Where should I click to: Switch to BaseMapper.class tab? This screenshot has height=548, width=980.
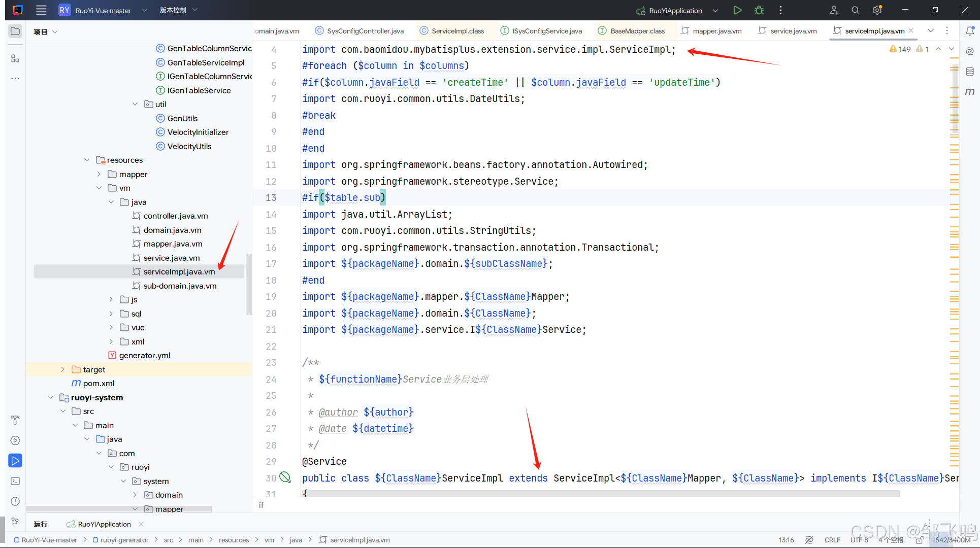click(x=632, y=31)
